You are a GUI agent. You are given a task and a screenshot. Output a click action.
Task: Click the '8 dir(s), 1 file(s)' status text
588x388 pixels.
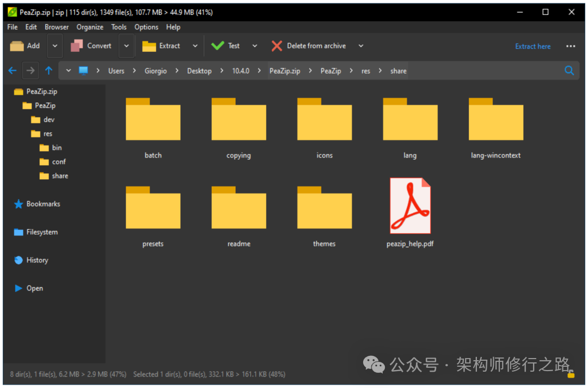click(x=68, y=374)
